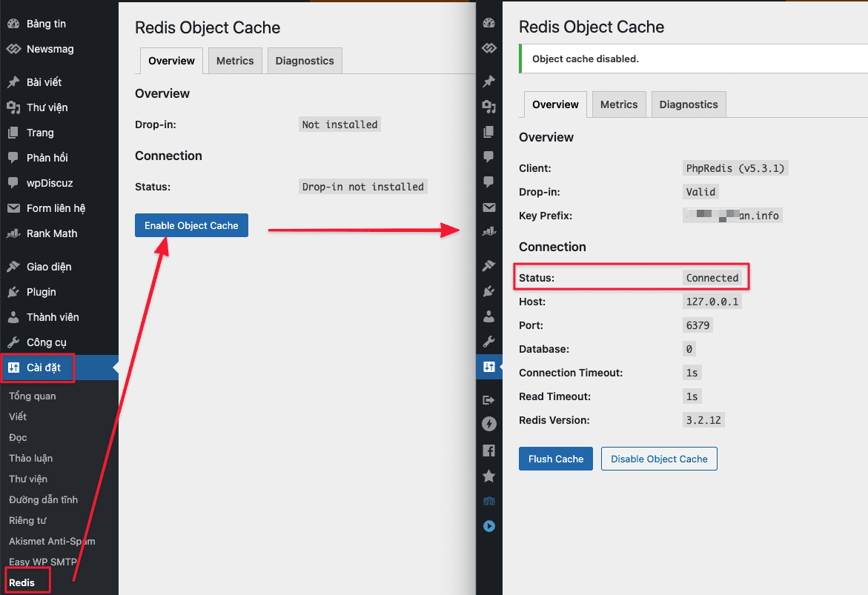The height and width of the screenshot is (595, 868).
Task: Click the Disable Object Cache button
Action: pos(658,459)
